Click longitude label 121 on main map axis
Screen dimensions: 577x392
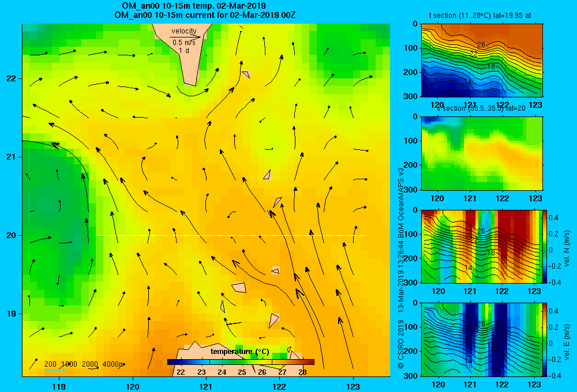[206, 386]
